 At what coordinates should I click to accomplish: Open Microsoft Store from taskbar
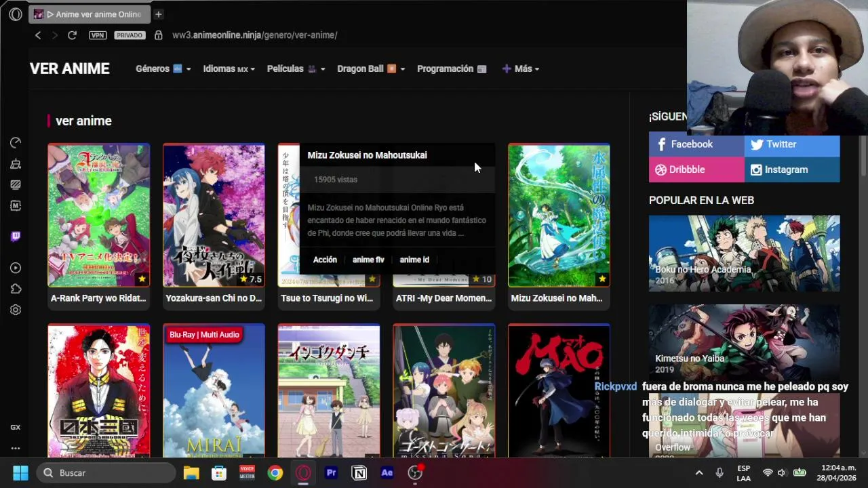click(x=218, y=472)
